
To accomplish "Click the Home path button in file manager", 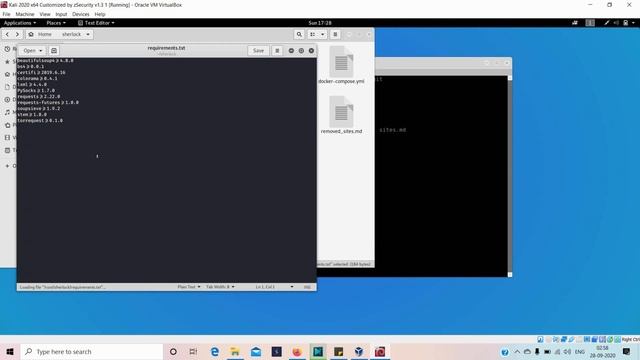I will pos(40,34).
